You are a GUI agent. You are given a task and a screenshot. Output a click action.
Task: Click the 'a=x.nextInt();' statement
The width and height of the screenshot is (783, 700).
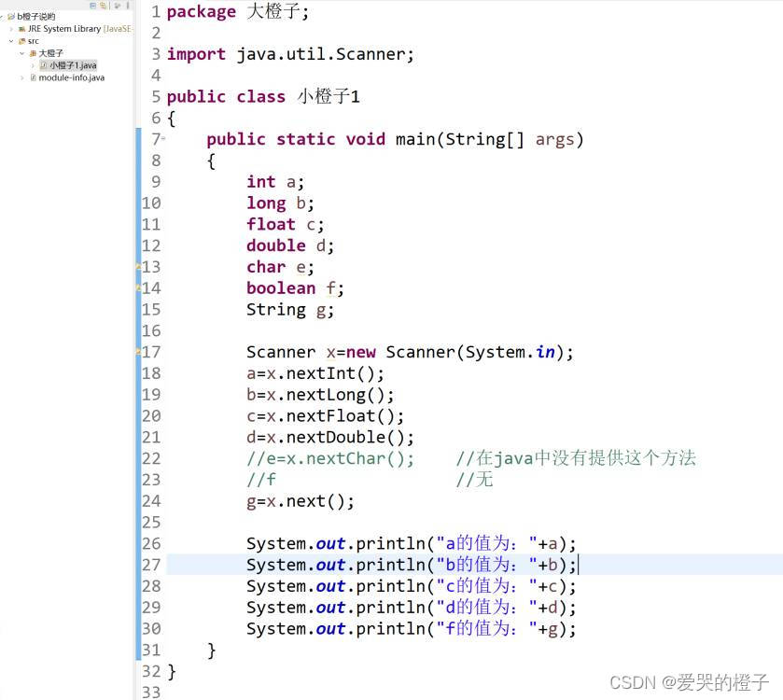click(x=315, y=373)
